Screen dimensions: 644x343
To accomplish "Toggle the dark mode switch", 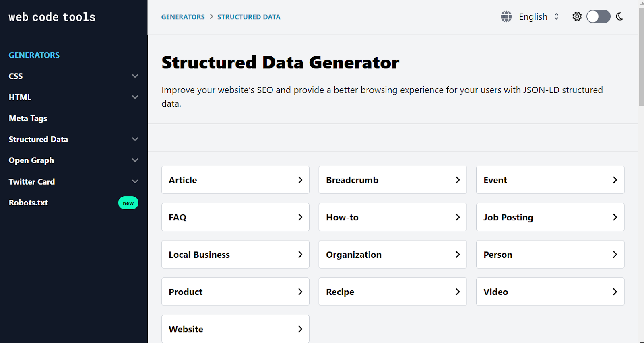I will click(598, 16).
